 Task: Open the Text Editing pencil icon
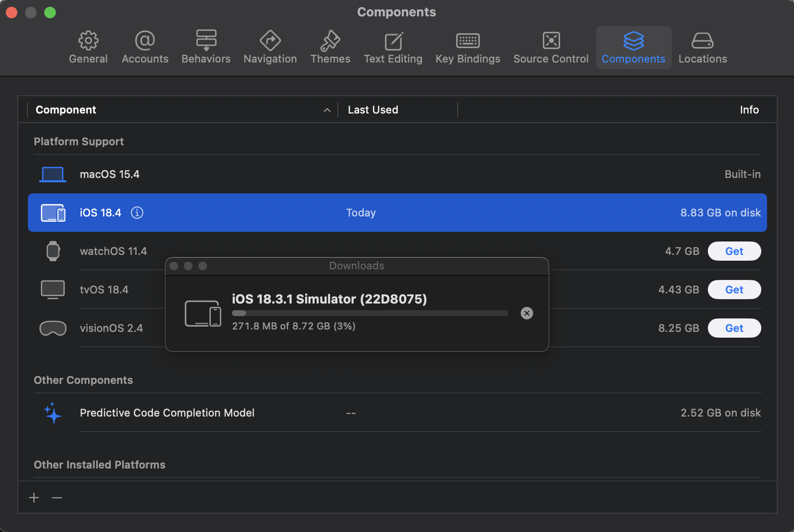[x=393, y=41]
